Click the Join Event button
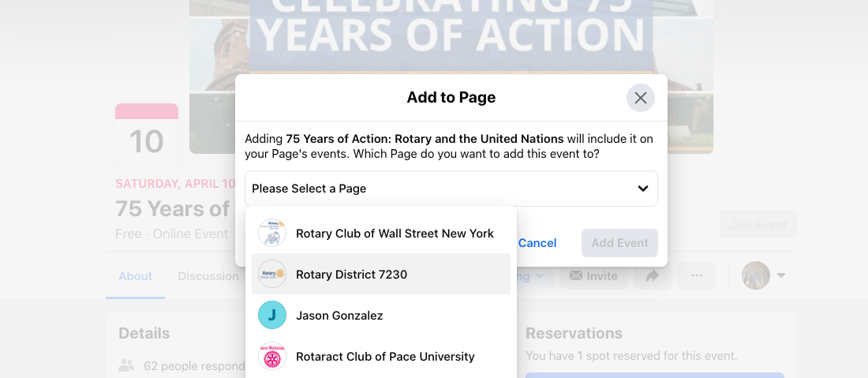 pyautogui.click(x=758, y=225)
